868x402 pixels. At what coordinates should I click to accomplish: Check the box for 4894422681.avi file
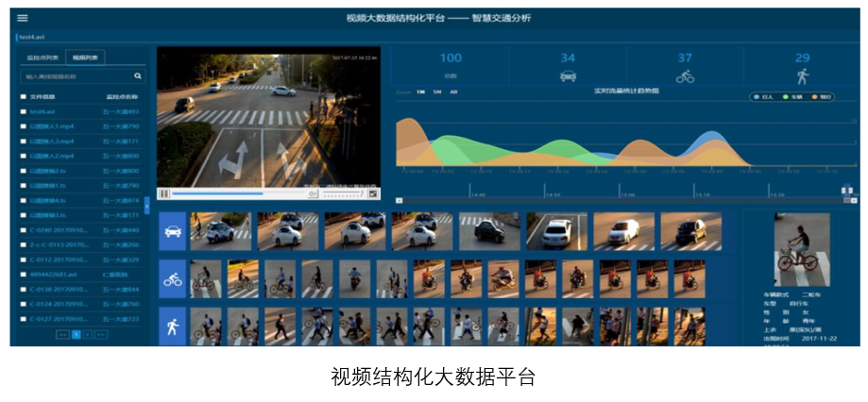tap(24, 275)
